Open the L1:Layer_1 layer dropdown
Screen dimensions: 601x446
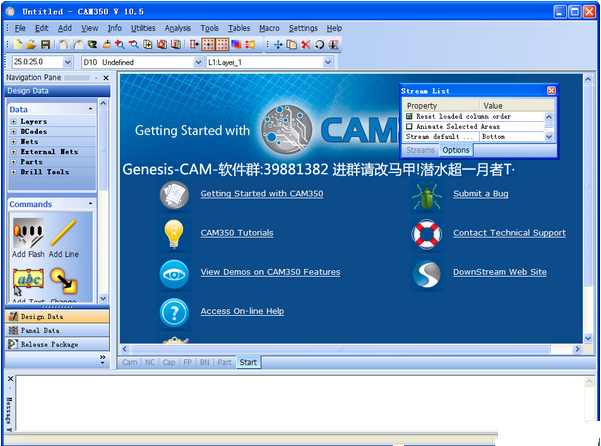coord(328,62)
